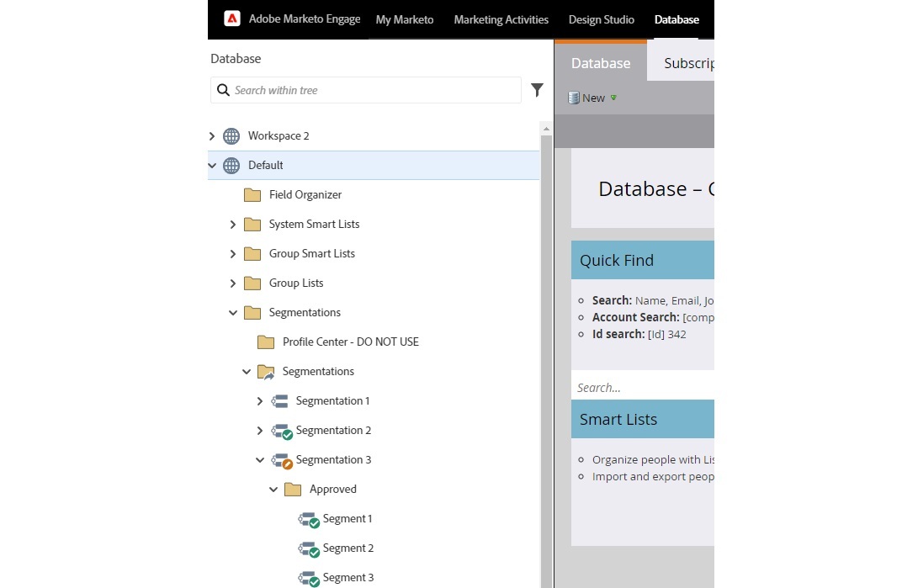Select the Approved folder label
The width and height of the screenshot is (902, 588).
(x=333, y=489)
